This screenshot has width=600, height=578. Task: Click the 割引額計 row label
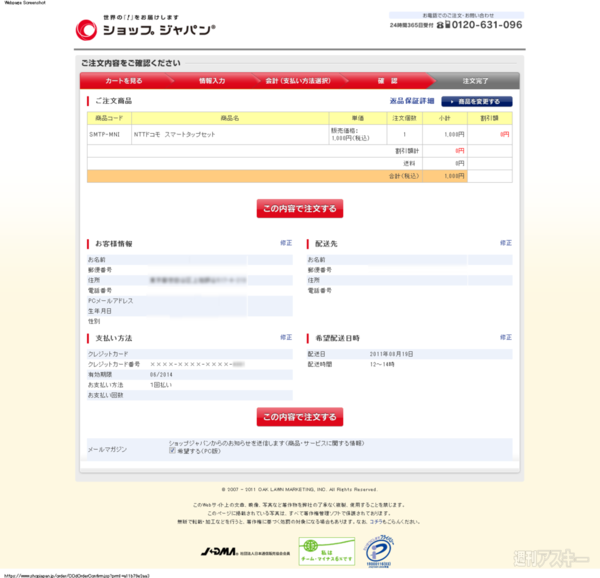pyautogui.click(x=407, y=151)
